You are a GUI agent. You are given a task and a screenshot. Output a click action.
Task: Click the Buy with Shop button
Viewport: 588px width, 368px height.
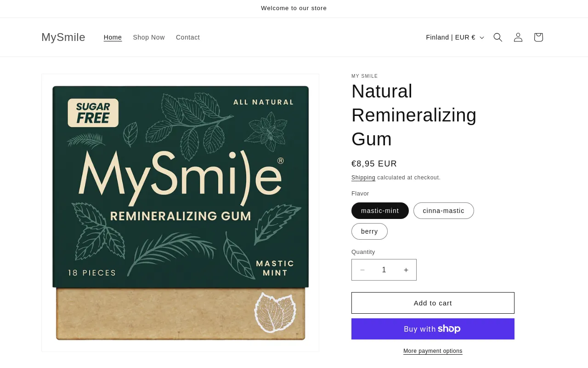point(433,329)
